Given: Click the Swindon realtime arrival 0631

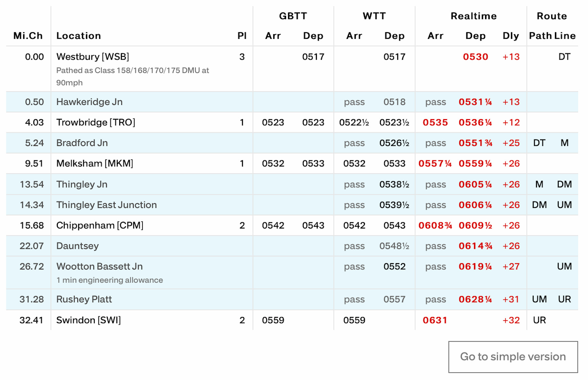Looking at the screenshot, I should coord(435,320).
